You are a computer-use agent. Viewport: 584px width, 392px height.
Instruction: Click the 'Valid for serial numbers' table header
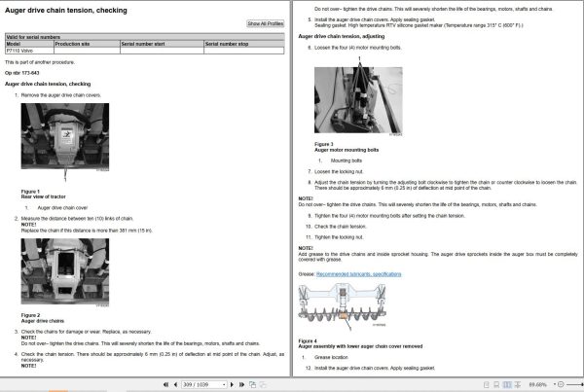145,37
